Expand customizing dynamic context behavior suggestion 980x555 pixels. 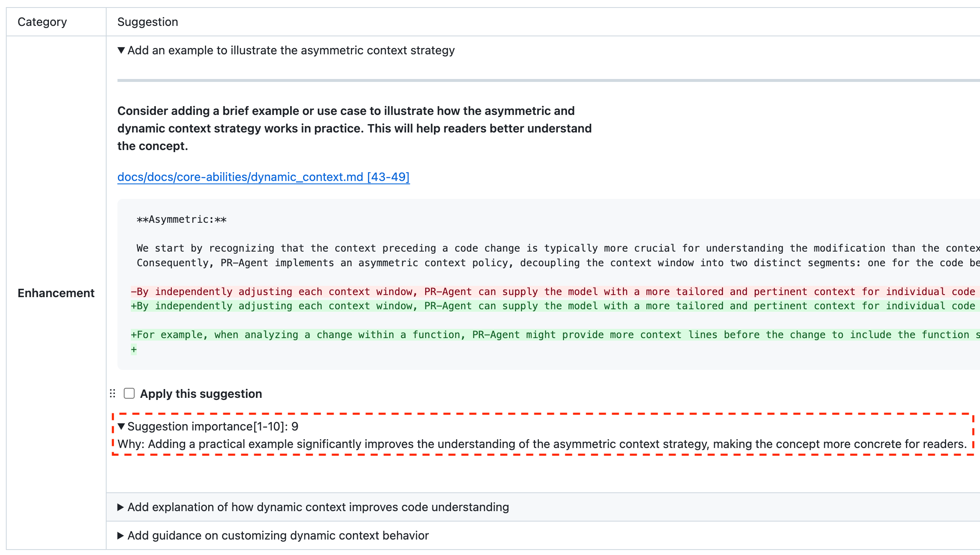pos(120,536)
